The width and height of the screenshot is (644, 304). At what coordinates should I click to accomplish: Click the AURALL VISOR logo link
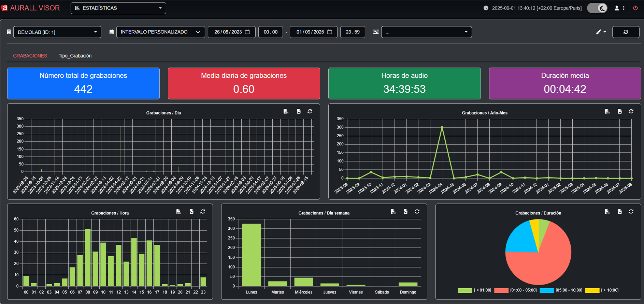pyautogui.click(x=31, y=8)
